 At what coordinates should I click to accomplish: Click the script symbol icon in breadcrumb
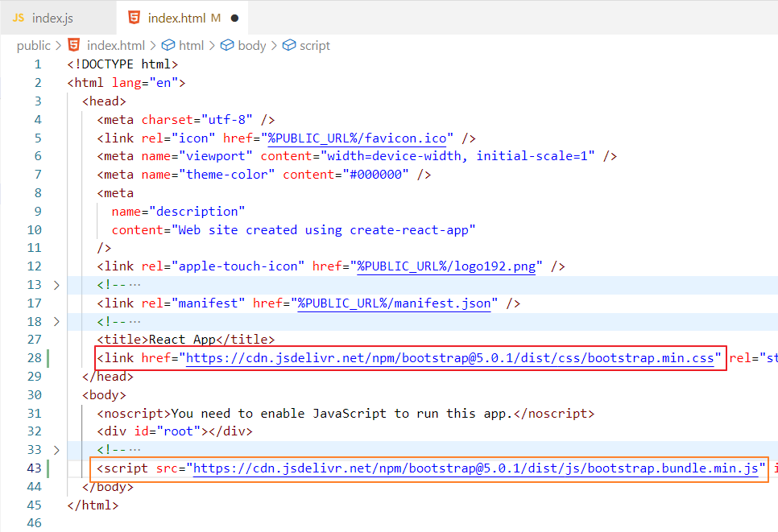tap(289, 46)
